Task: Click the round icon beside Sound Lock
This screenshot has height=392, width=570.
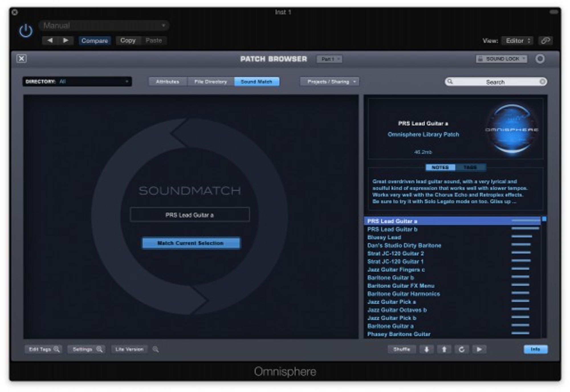Action: 540,59
